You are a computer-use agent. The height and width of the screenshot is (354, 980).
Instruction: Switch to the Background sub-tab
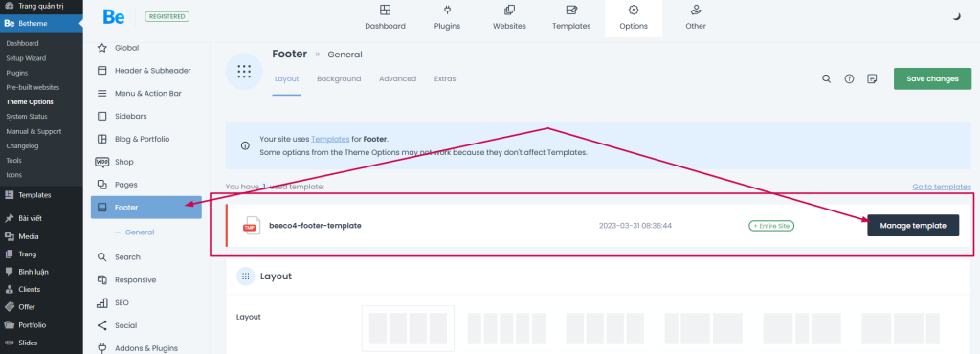pos(339,78)
